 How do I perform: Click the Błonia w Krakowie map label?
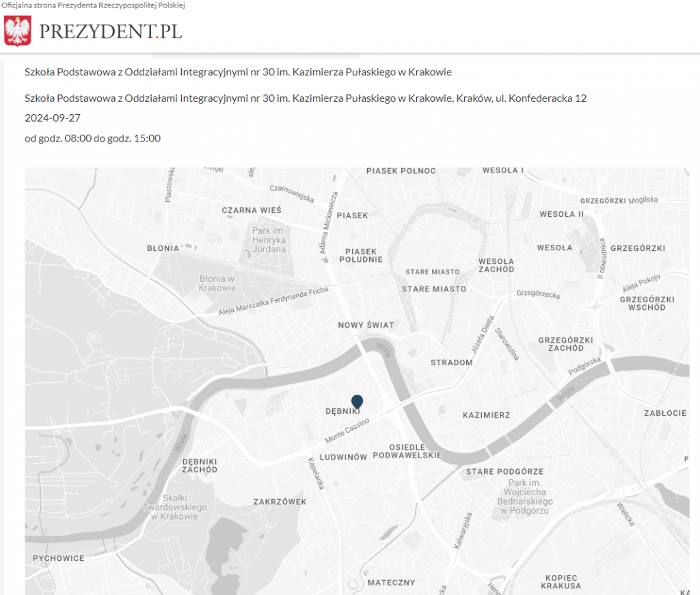[x=217, y=283]
